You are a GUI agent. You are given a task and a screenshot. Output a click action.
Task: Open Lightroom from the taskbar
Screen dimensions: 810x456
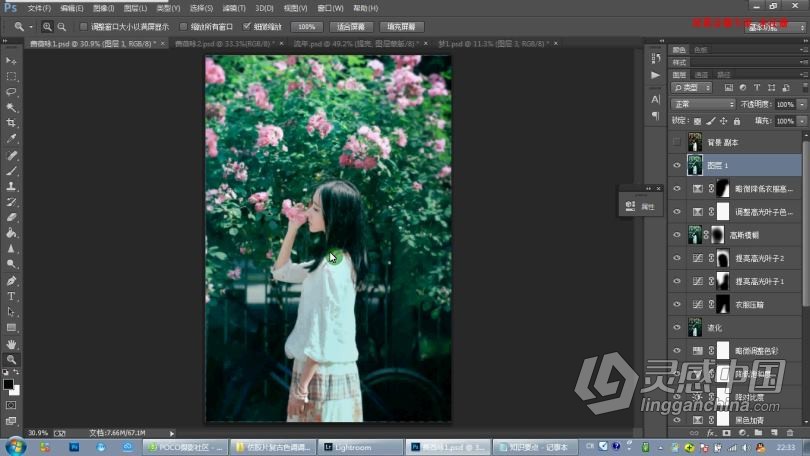360,447
